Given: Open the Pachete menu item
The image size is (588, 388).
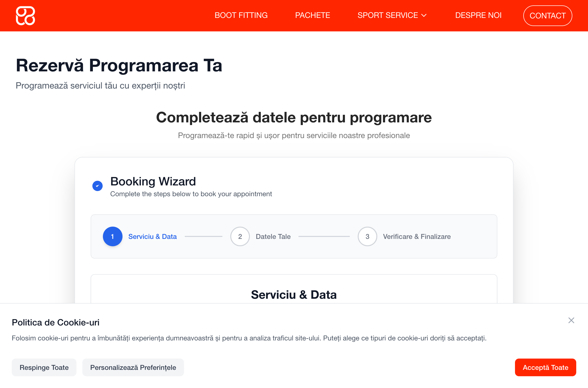Looking at the screenshot, I should pos(312,15).
